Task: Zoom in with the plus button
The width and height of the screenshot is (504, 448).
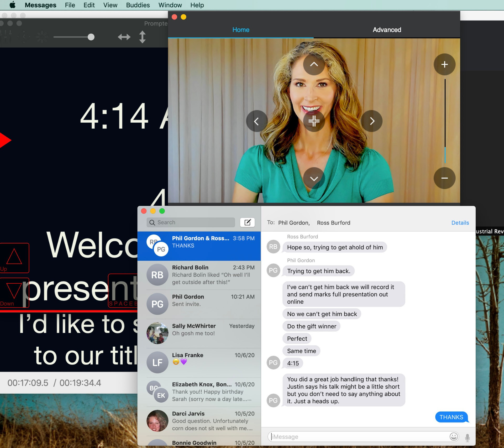Action: (444, 64)
